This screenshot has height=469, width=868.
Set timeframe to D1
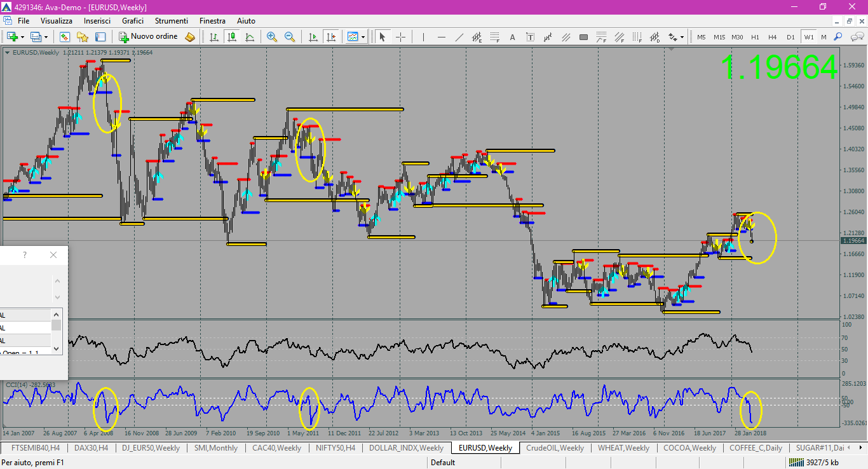pos(790,37)
